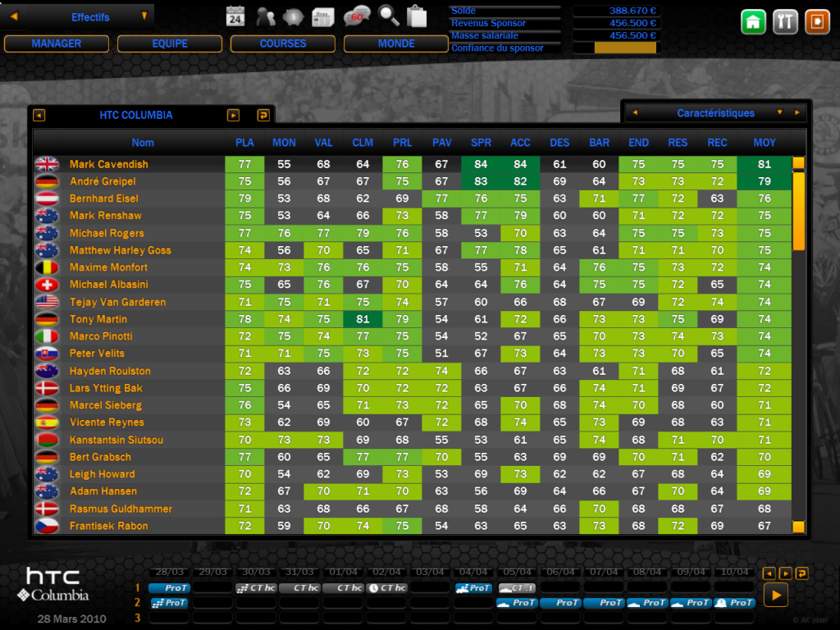Go to next team after HTC COLUMBIA
840x630 pixels.
coord(233,115)
